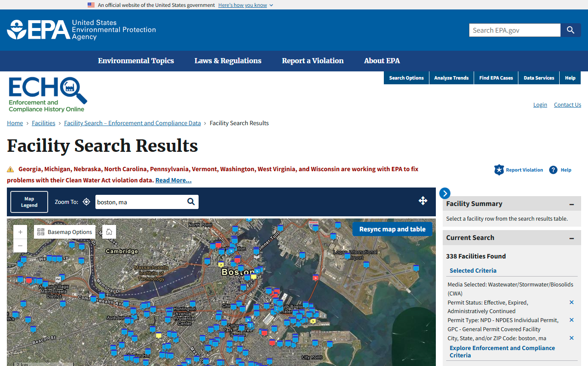Click the Login link
588x366 pixels.
(540, 105)
